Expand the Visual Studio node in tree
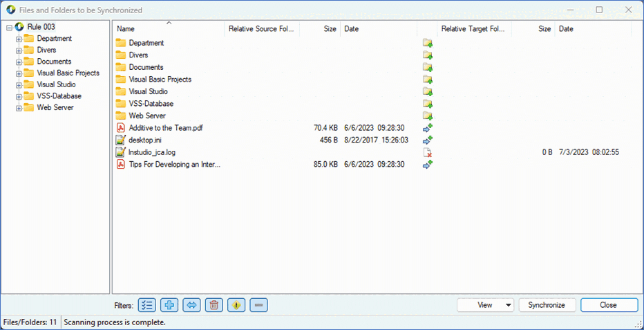The height and width of the screenshot is (330, 644). click(x=19, y=86)
